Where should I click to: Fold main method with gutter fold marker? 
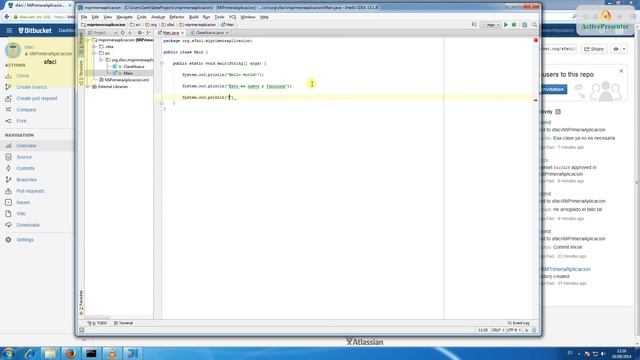[162, 63]
